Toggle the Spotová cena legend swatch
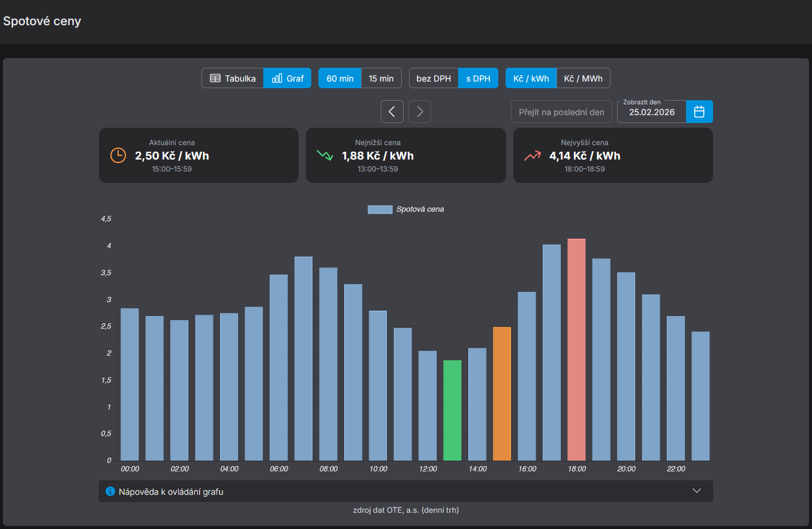 tap(380, 209)
